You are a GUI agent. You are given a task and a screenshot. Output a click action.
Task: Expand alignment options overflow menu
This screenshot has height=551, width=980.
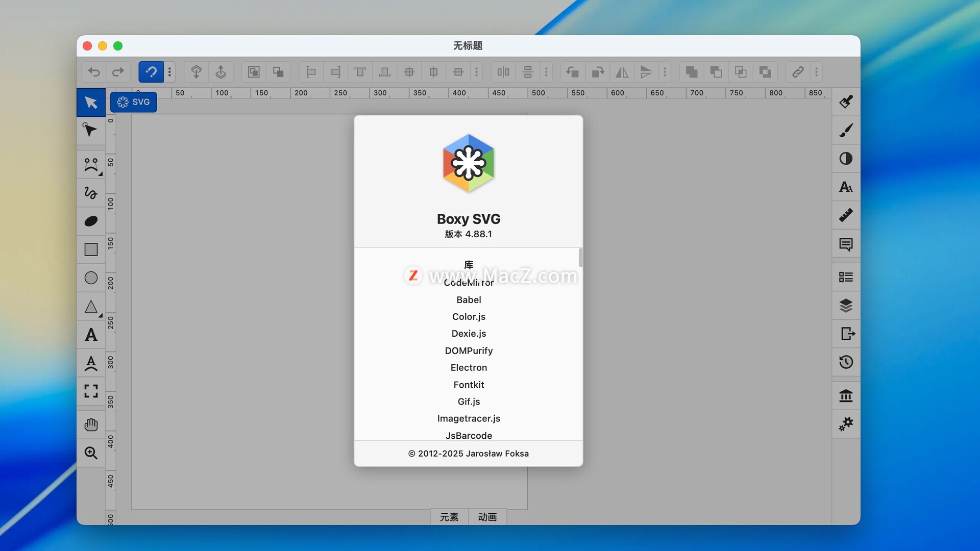pos(477,72)
